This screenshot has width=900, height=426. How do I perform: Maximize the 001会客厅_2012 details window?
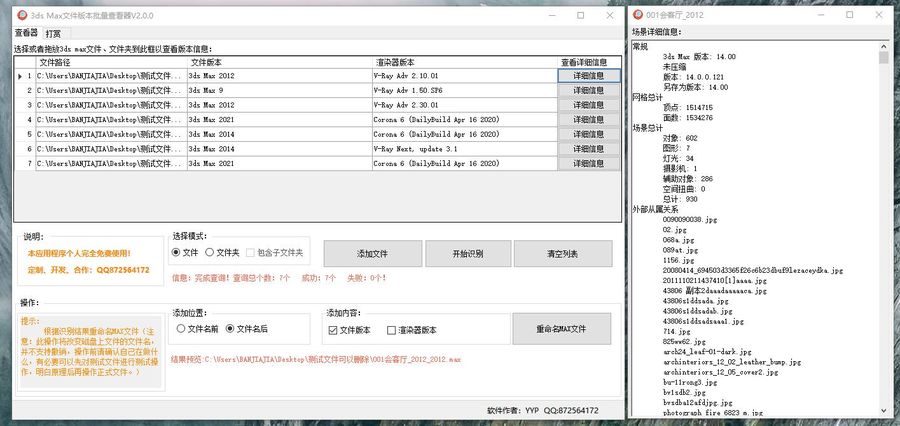(850, 15)
